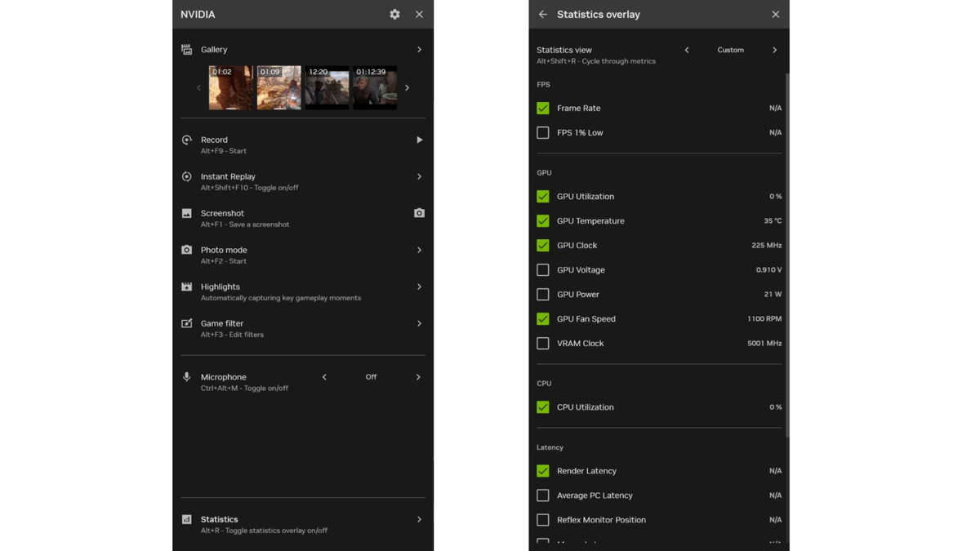The height and width of the screenshot is (551, 980).
Task: Click the 225 MHz GPU Clock value
Action: tap(767, 245)
